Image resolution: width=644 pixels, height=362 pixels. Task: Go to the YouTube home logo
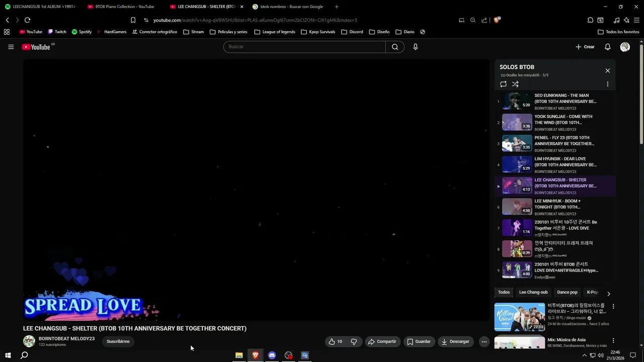[x=36, y=47]
